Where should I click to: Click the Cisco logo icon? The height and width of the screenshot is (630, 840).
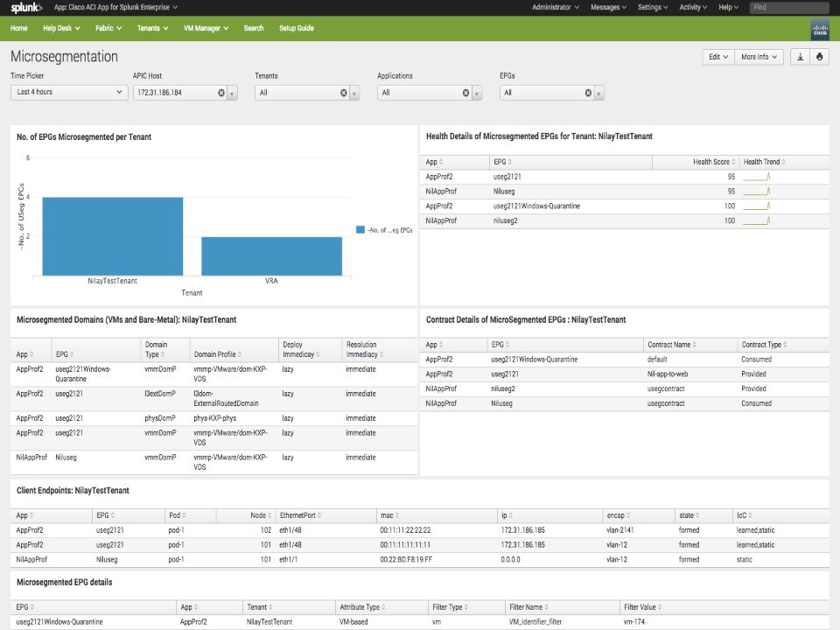click(x=820, y=30)
